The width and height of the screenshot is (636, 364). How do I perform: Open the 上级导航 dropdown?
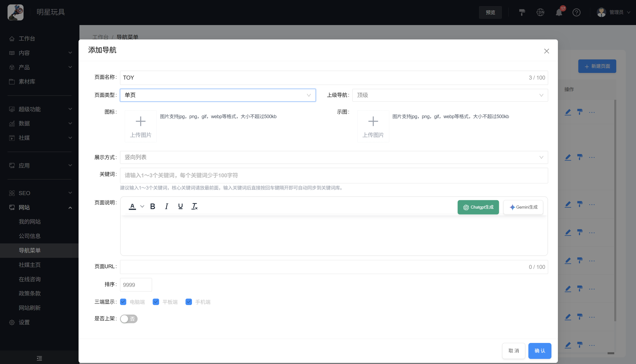pos(450,95)
